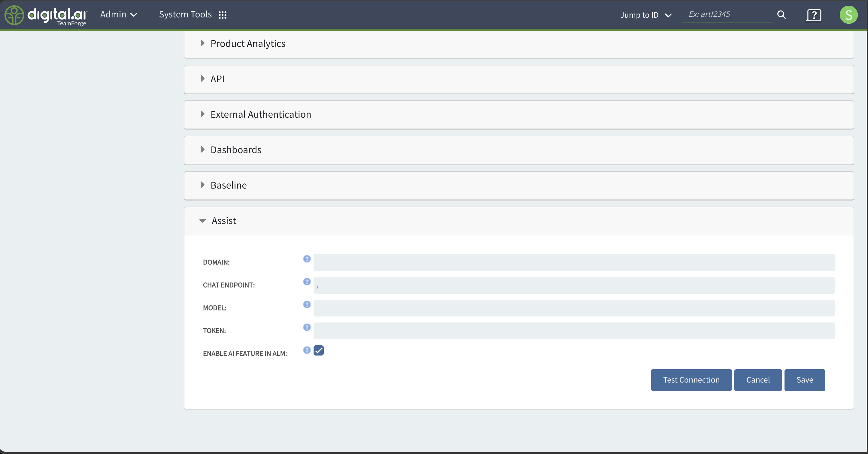Collapse the Assist section

coord(519,221)
